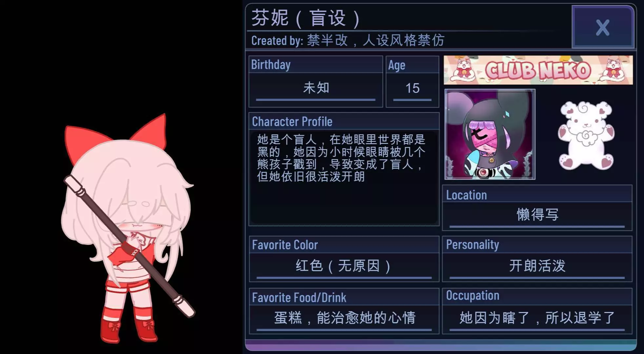Click the Location header label
The height and width of the screenshot is (354, 644).
[x=466, y=195]
